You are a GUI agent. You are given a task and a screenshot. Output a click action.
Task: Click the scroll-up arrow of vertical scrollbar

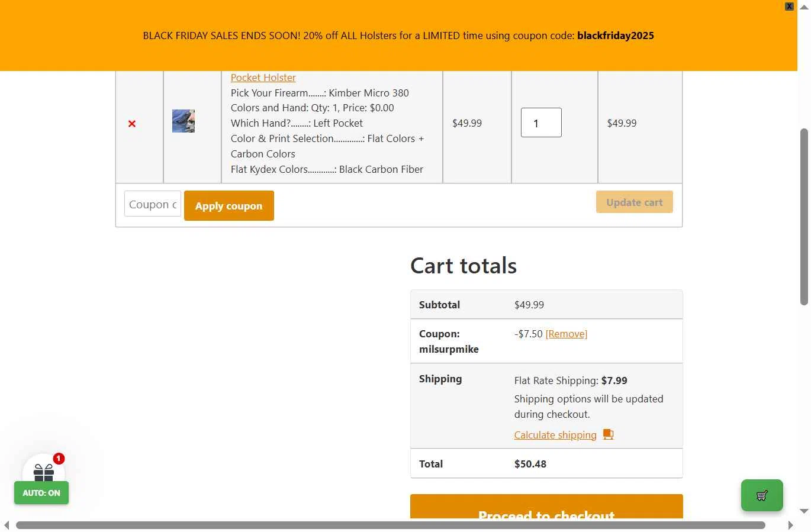coord(804,6)
